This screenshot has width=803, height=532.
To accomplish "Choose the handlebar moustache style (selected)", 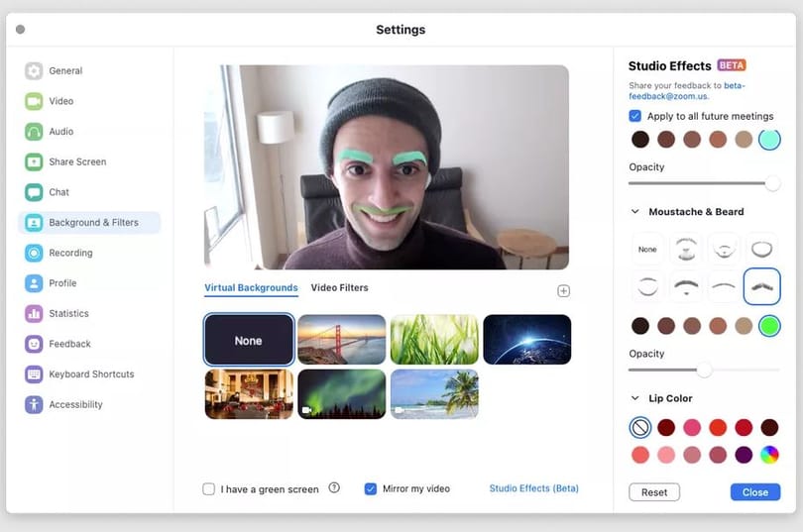I will click(x=761, y=286).
